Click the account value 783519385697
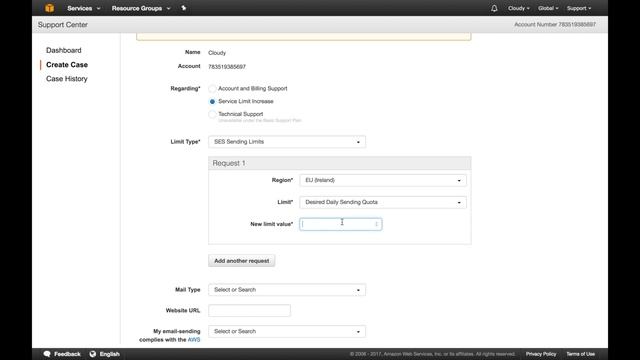This screenshot has width=640, height=360. point(227,67)
